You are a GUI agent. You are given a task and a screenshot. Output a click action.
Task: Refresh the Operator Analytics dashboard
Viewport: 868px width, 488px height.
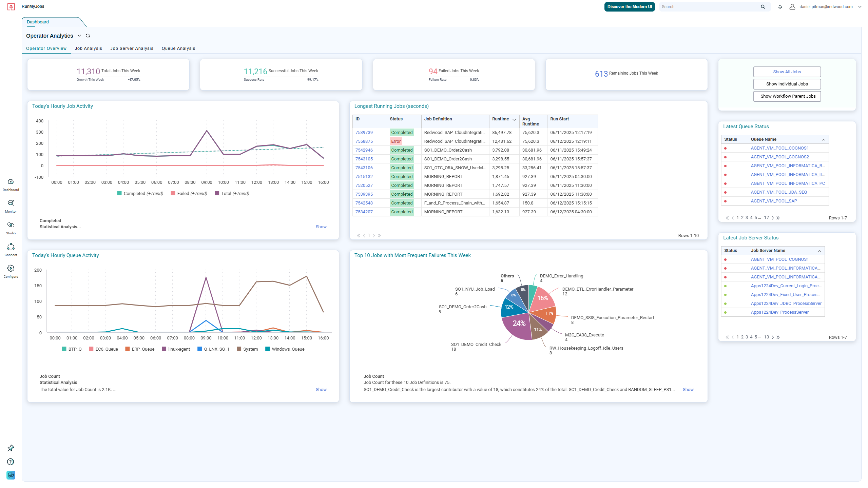click(x=88, y=36)
